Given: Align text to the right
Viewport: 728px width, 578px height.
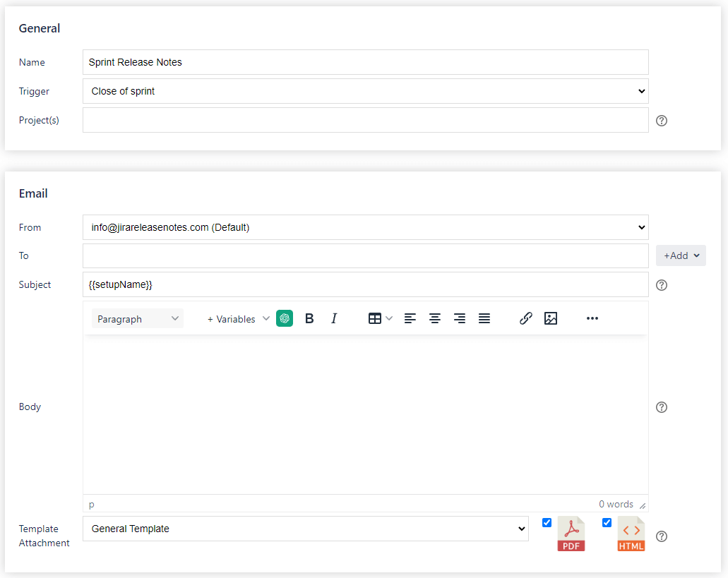Looking at the screenshot, I should pyautogui.click(x=460, y=318).
